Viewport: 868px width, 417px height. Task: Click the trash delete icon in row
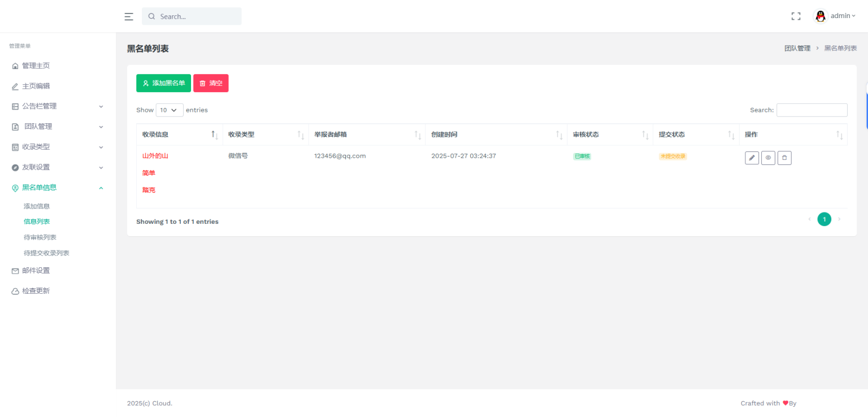pyautogui.click(x=784, y=158)
